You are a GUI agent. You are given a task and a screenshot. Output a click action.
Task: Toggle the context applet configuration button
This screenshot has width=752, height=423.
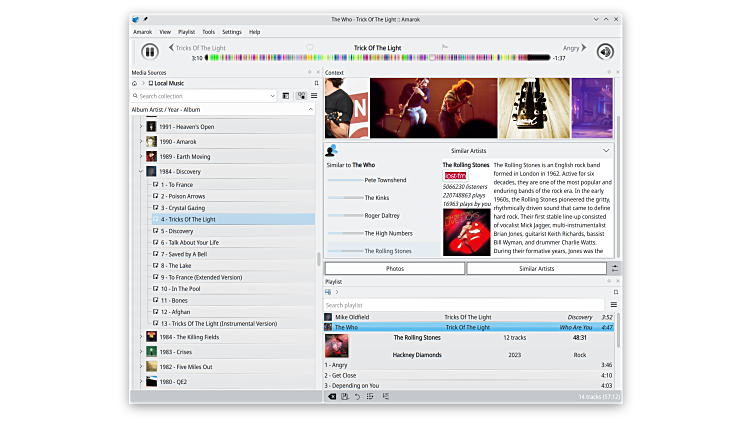coord(614,268)
